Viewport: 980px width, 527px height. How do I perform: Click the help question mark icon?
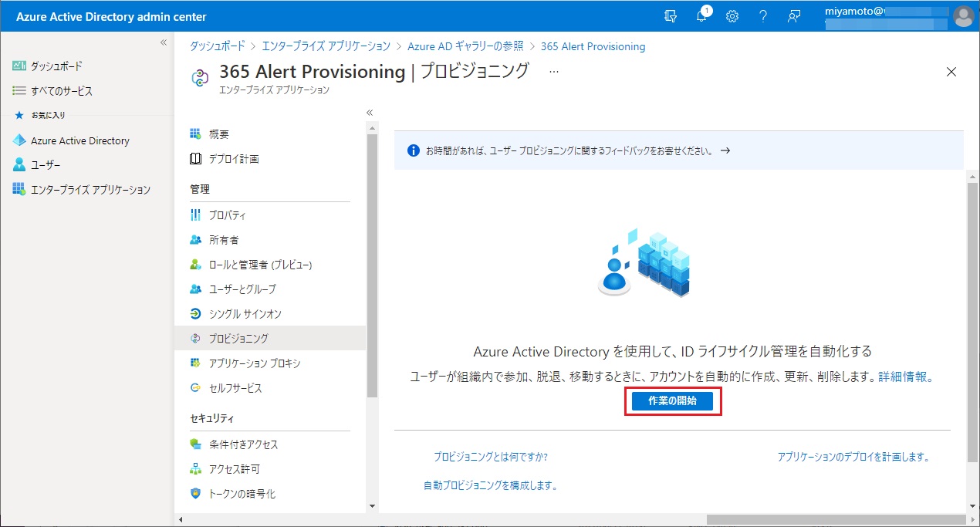click(762, 16)
